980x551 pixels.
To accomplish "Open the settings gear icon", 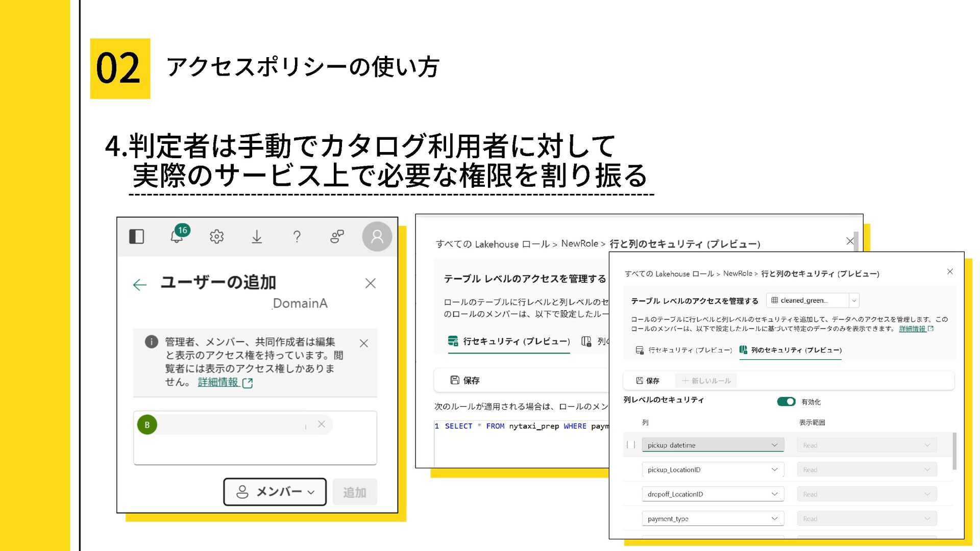I will click(216, 237).
